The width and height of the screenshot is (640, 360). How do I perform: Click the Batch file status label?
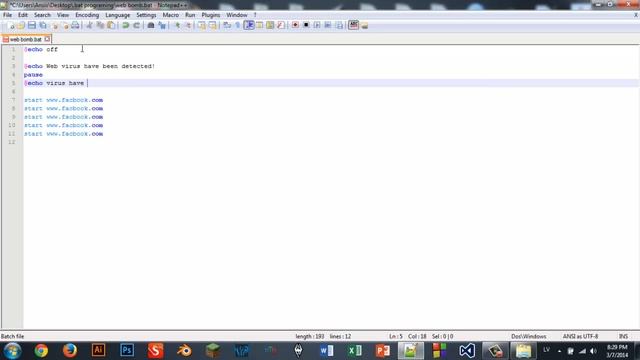13,336
